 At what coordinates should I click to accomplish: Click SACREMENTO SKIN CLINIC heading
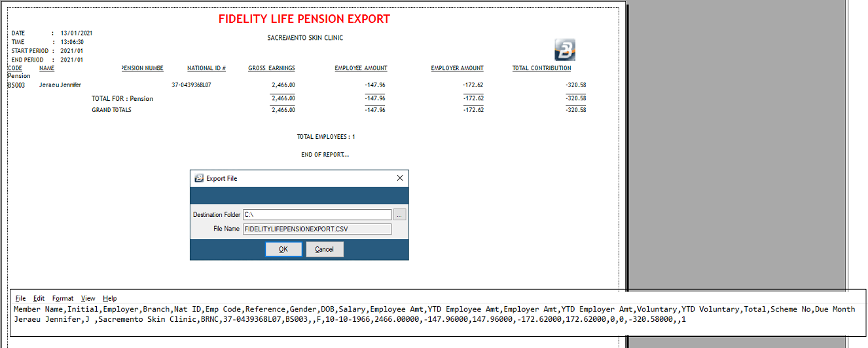click(x=305, y=38)
